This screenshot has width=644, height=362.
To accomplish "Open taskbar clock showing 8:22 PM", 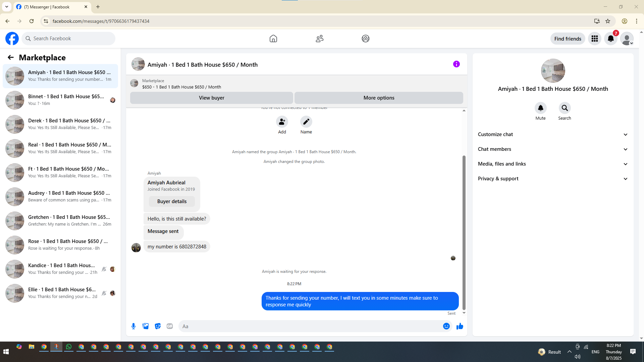I will 613,352.
